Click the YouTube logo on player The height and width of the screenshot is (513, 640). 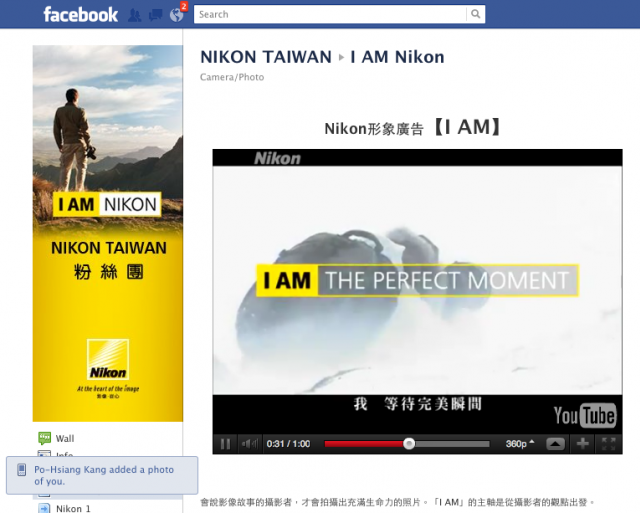click(x=585, y=416)
